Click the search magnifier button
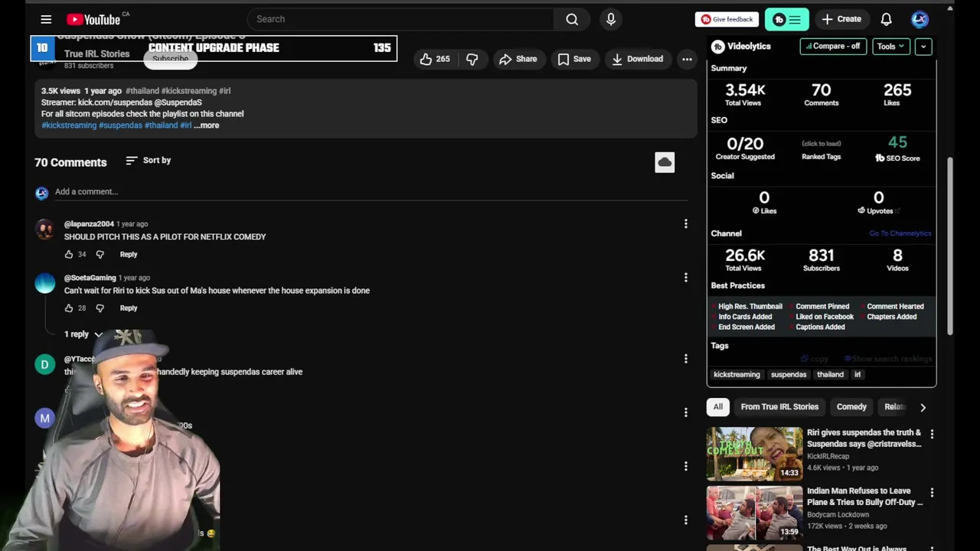The height and width of the screenshot is (551, 980). [x=572, y=19]
